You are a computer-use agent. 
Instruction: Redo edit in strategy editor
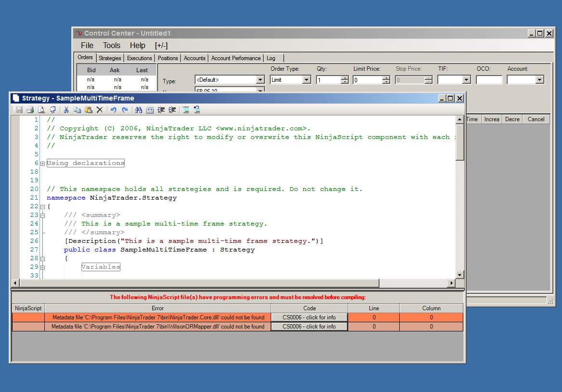click(125, 110)
